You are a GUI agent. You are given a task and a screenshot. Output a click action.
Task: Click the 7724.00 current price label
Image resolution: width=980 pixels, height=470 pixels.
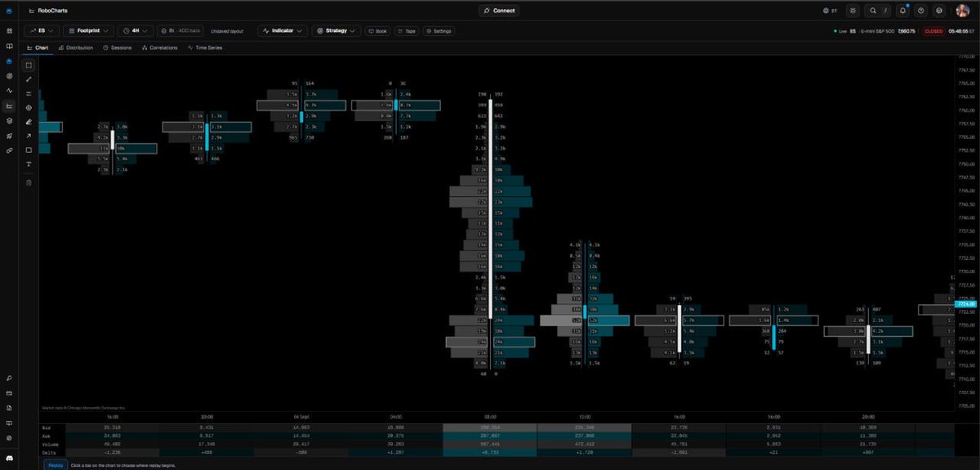(965, 304)
